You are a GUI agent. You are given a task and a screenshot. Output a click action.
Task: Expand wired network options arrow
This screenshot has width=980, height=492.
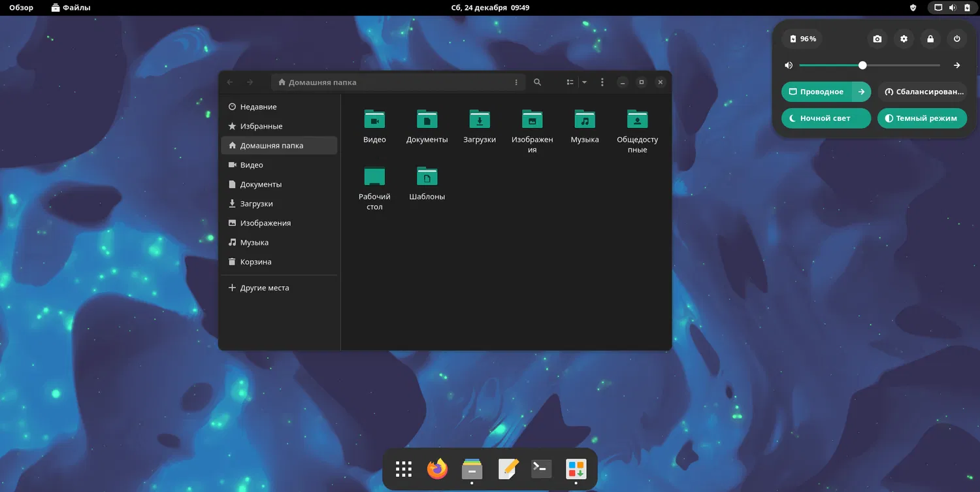(x=861, y=92)
